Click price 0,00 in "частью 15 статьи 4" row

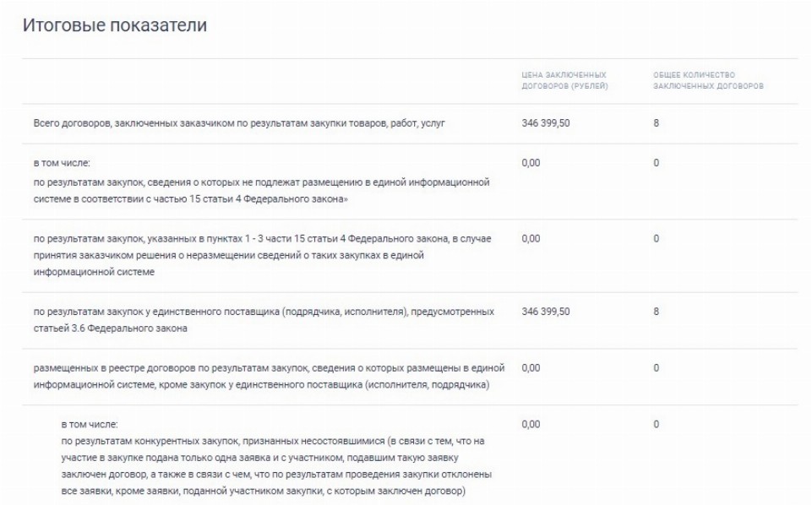(x=531, y=162)
